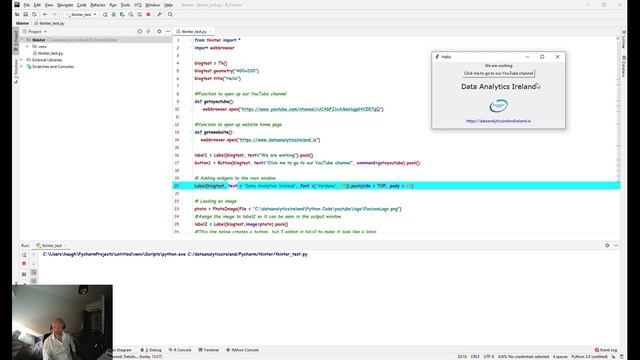The width and height of the screenshot is (640, 360).
Task: Click CRLF line separator in status bar
Action: coord(475,356)
